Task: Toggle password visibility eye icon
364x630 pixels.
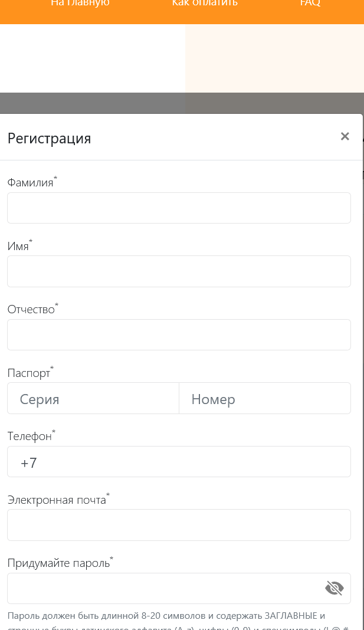Action: click(334, 588)
